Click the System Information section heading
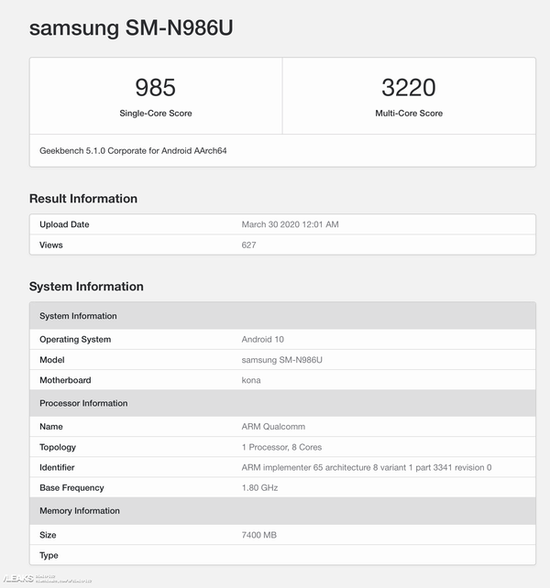550x588 pixels. click(86, 286)
